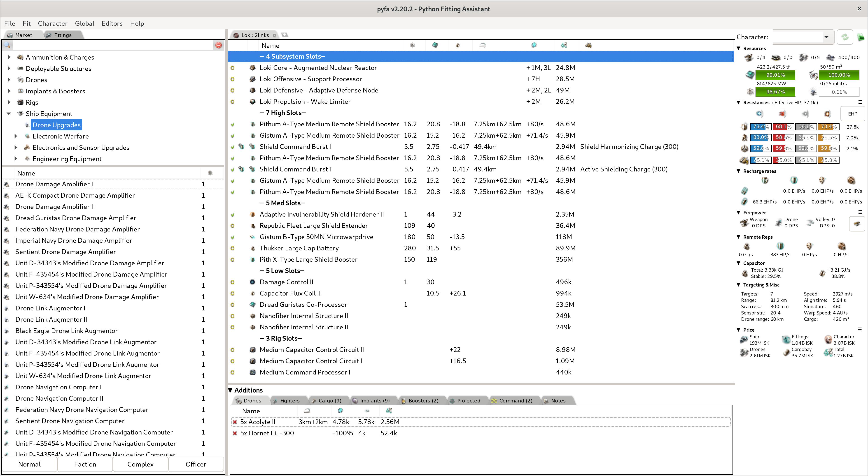Image resolution: width=868 pixels, height=476 pixels.
Task: Toggle state of Gistum B-Type 50MN Microwarpdrive
Action: (233, 237)
